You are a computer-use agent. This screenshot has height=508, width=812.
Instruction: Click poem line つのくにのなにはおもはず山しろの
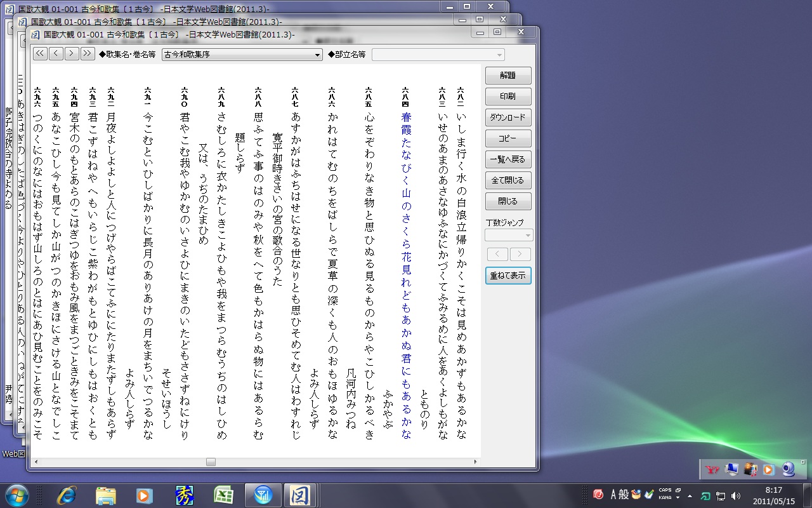[x=37, y=276]
